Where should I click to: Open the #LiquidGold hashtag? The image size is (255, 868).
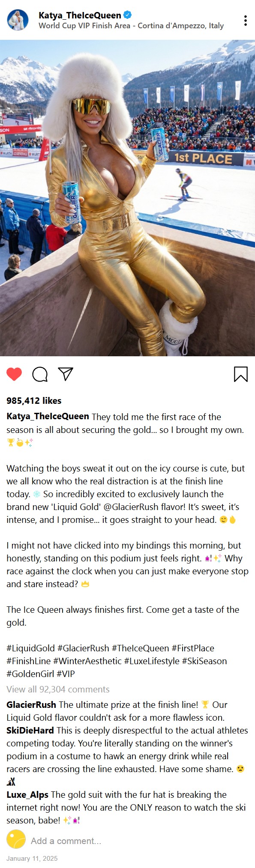tap(31, 648)
